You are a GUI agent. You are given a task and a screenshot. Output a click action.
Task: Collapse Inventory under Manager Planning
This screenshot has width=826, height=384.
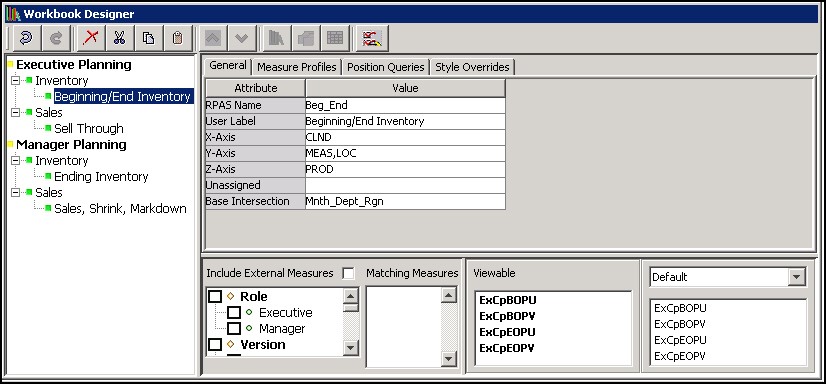point(15,161)
